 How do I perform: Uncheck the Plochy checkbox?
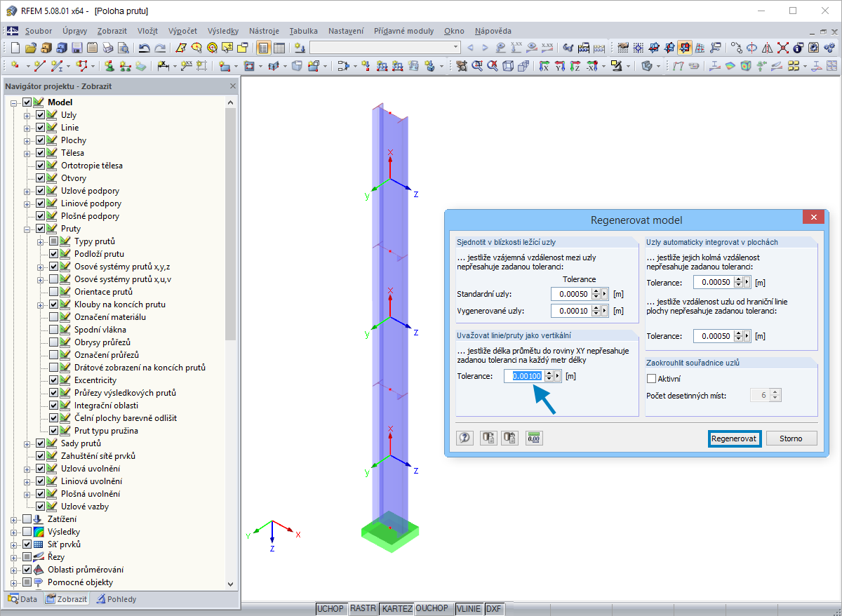41,140
